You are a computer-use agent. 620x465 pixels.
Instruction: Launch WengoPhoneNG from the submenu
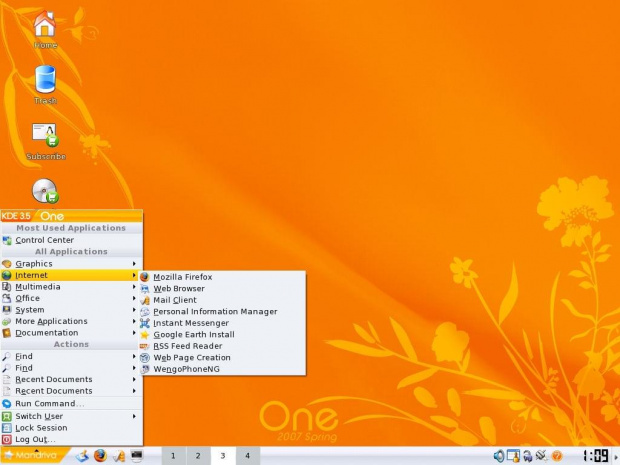pos(222,369)
